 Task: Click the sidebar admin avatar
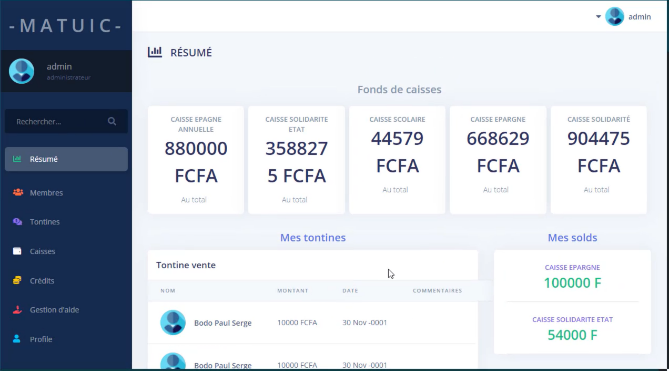(x=22, y=71)
